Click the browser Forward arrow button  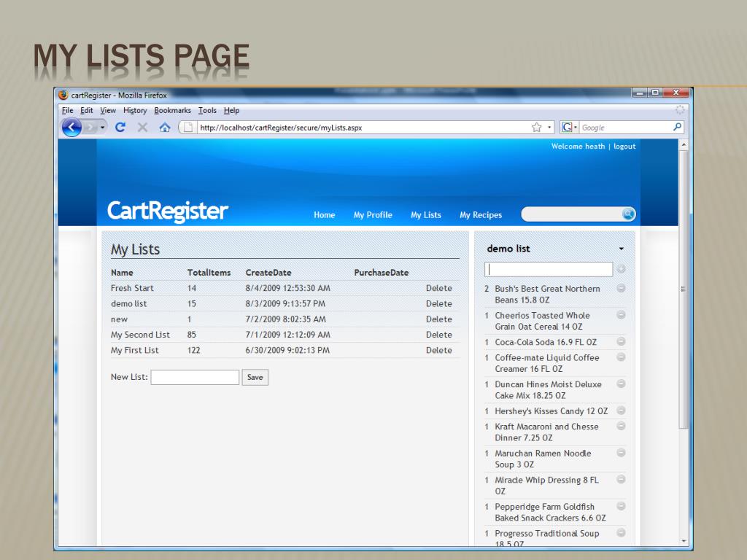click(x=90, y=127)
